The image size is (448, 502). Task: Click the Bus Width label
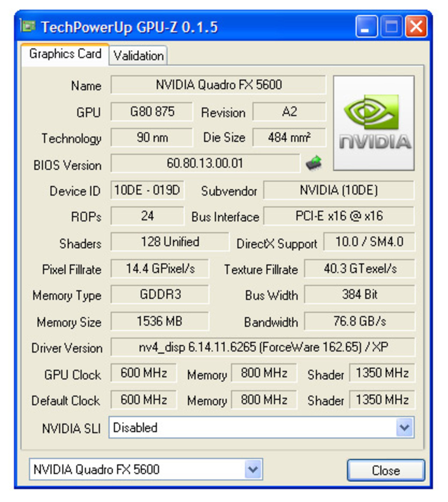[x=271, y=295]
